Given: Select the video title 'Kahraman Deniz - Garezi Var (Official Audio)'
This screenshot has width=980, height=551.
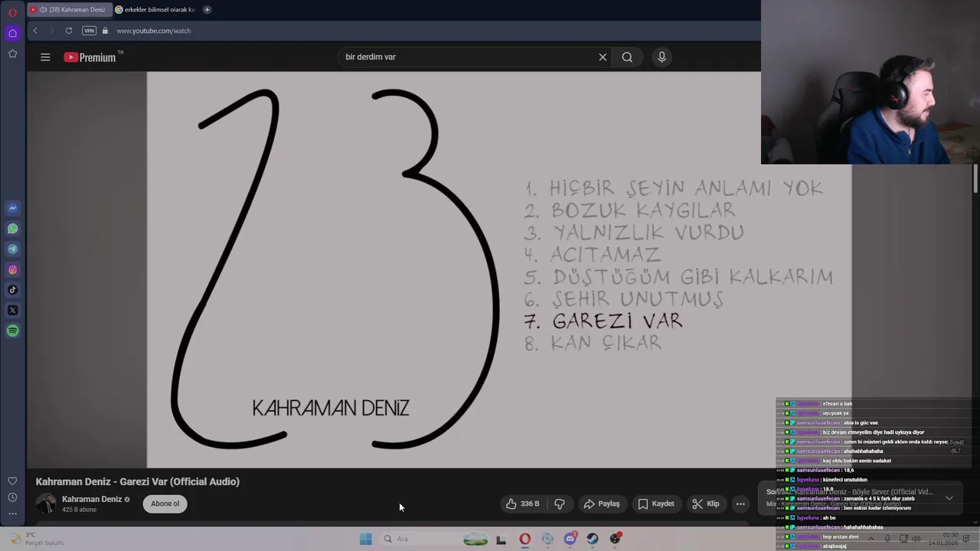Looking at the screenshot, I should (138, 481).
